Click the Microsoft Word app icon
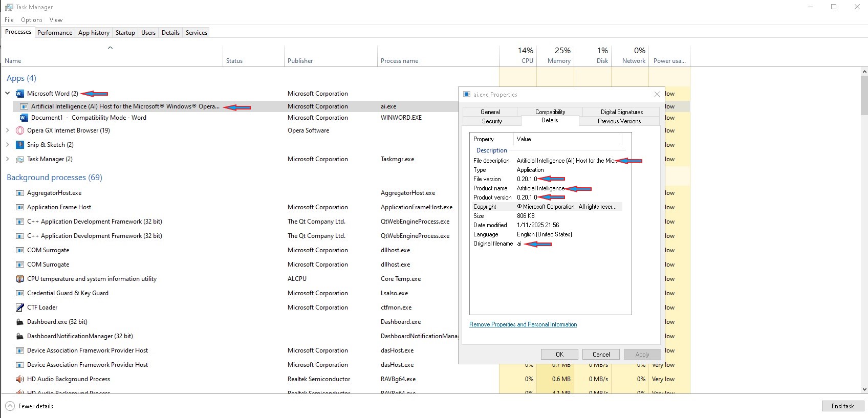Viewport: 868px width, 418px height. (20, 94)
